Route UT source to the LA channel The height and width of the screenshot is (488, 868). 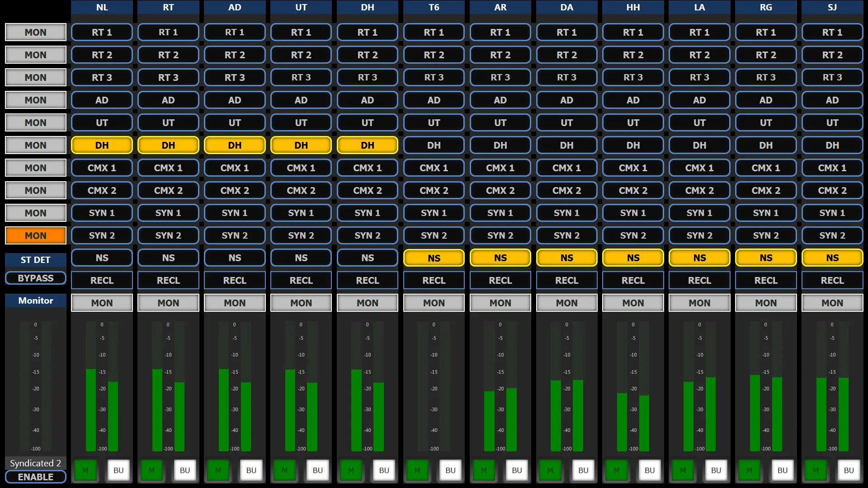pos(699,122)
